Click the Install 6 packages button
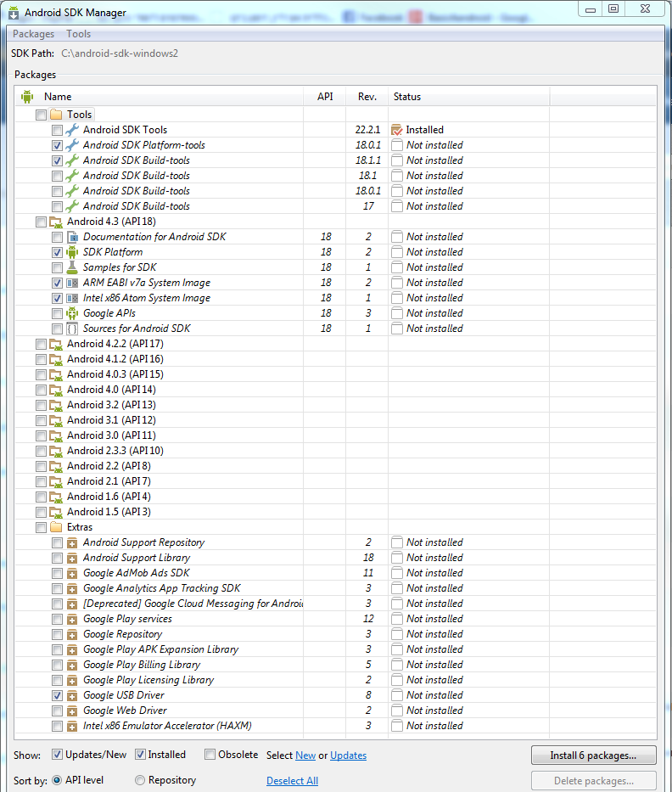This screenshot has width=672, height=792. 594,755
